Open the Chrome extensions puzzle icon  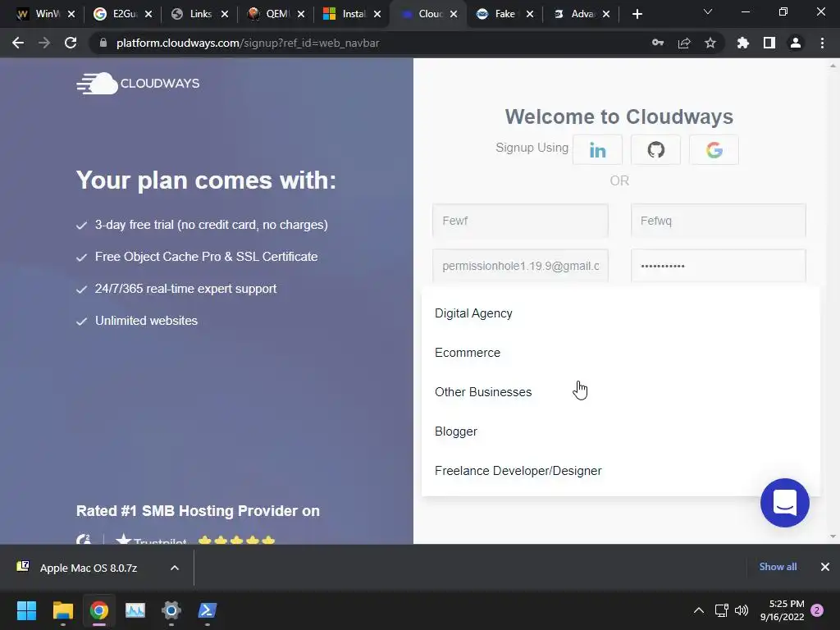(x=743, y=43)
